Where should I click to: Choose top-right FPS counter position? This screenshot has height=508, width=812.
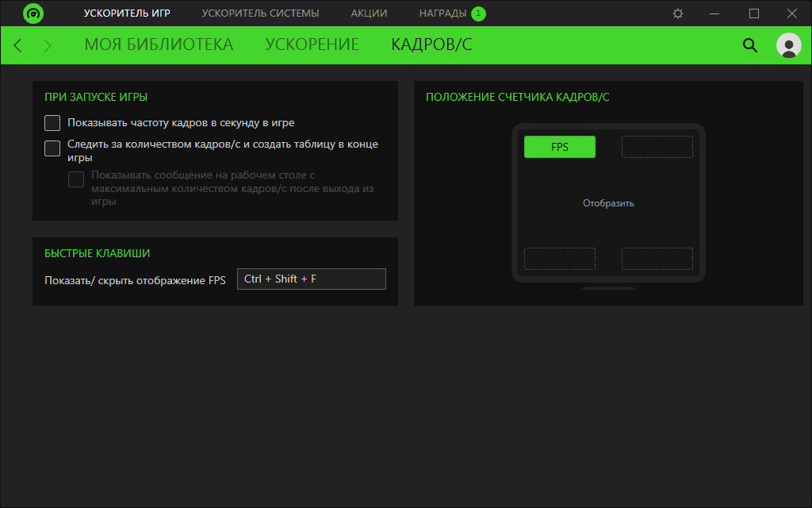pyautogui.click(x=657, y=147)
